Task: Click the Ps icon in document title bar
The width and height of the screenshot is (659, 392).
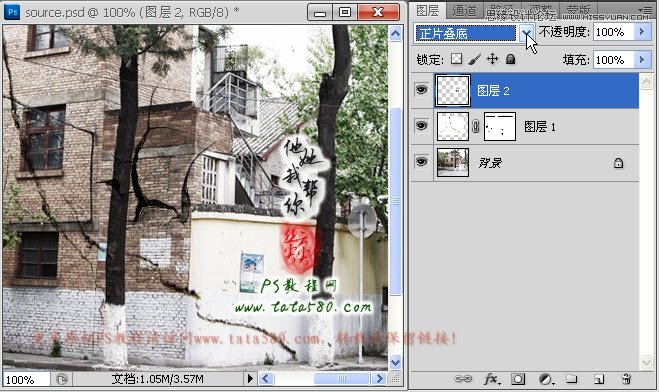Action: 13,12
